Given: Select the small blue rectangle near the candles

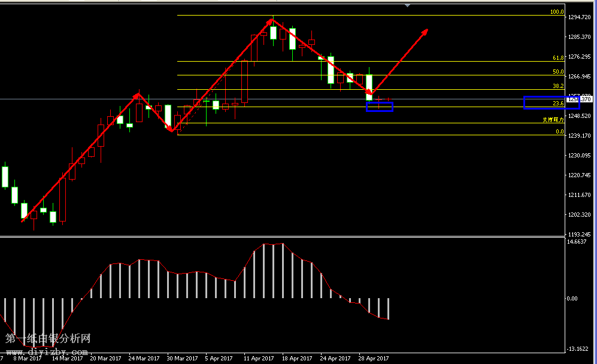Looking at the screenshot, I should 380,107.
